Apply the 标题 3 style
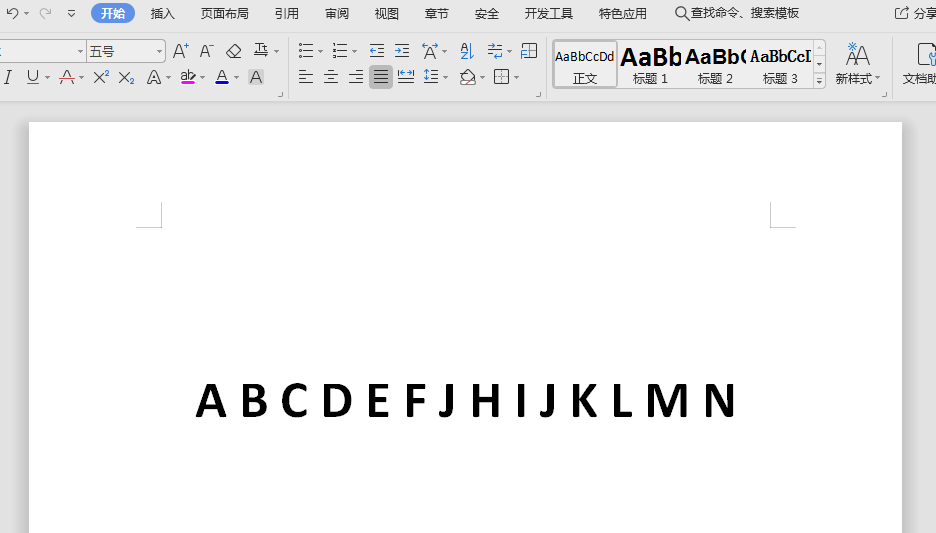 (780, 64)
